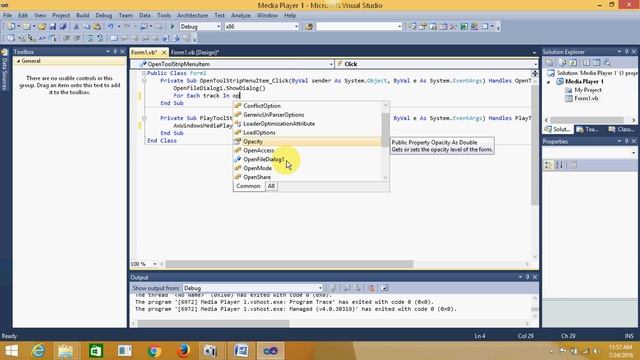Switch to the All tab in IntelliSense
This screenshot has height=360, width=640.
271,186
